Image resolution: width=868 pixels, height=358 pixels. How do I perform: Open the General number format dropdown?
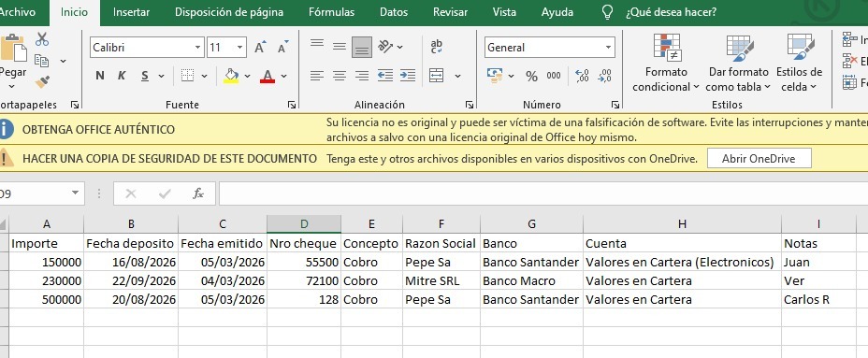coord(608,48)
